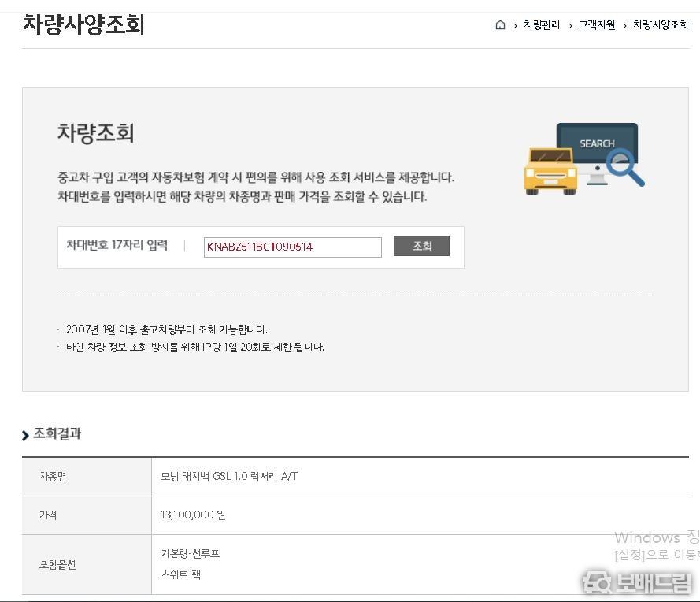Click the 차량조회 section heading
The height and width of the screenshot is (602, 700).
tap(95, 132)
